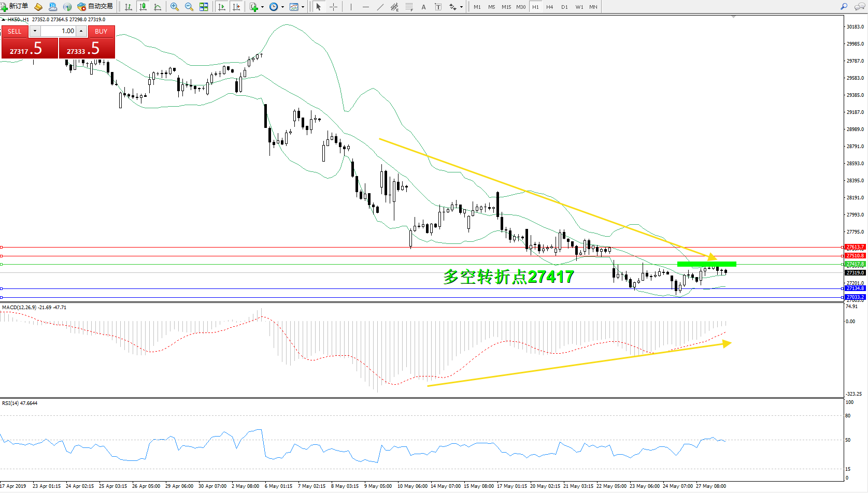Click the Zoom In magnifier icon

click(x=175, y=7)
